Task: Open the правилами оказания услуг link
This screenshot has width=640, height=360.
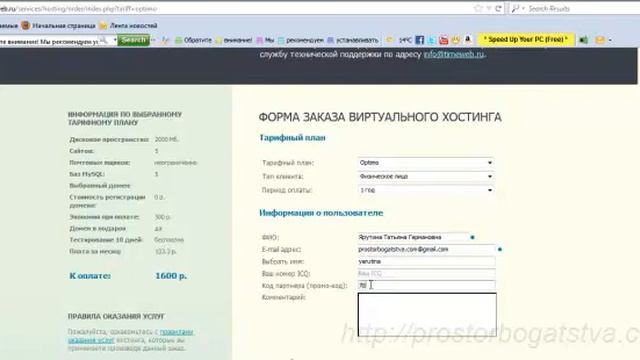Action: coord(131,336)
